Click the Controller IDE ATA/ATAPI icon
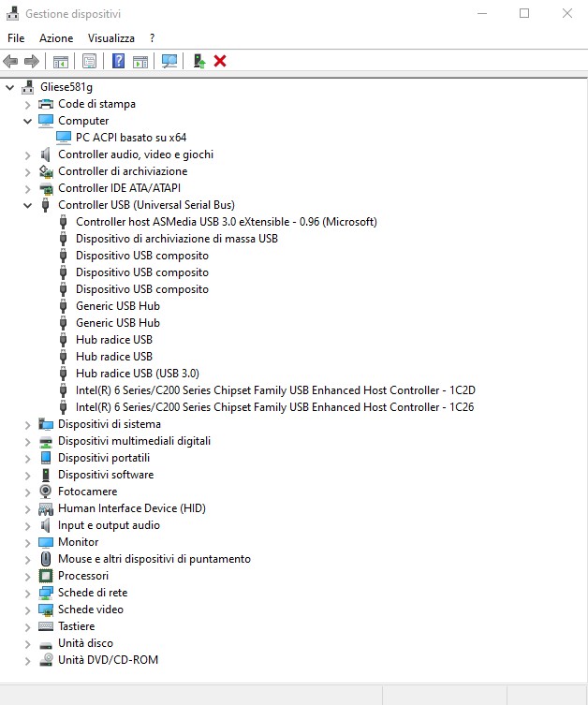The width and height of the screenshot is (588, 705). (x=46, y=188)
